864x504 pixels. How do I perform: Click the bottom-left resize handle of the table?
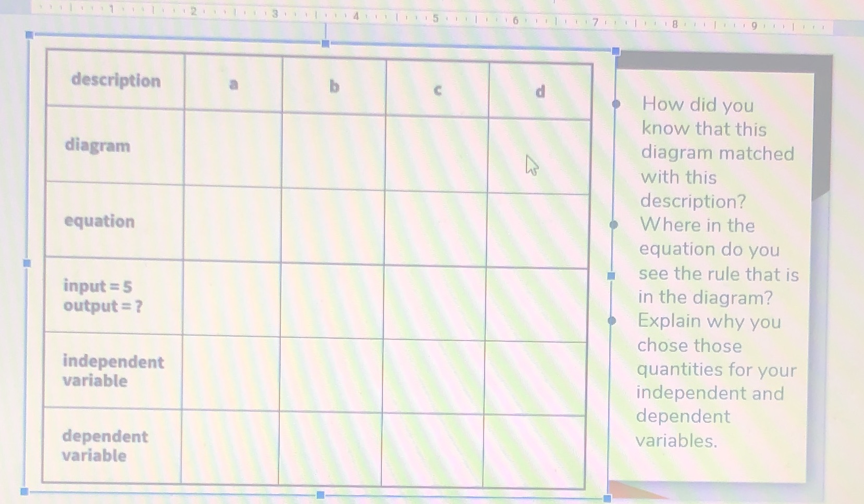pos(26,490)
